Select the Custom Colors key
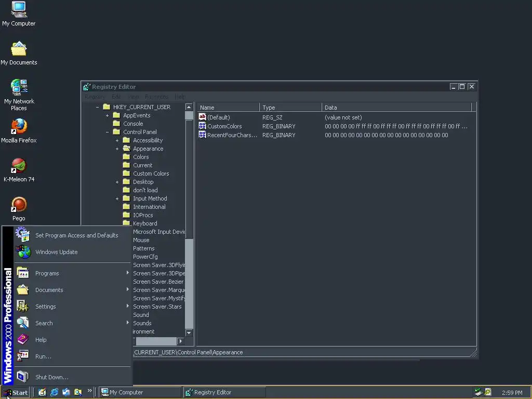The width and height of the screenshot is (532, 399). (151, 174)
